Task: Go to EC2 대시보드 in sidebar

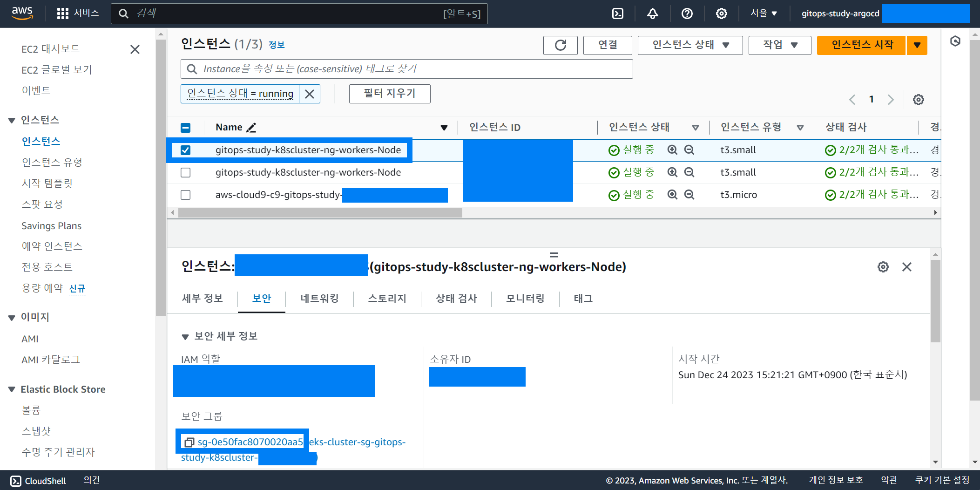Action: coord(50,49)
